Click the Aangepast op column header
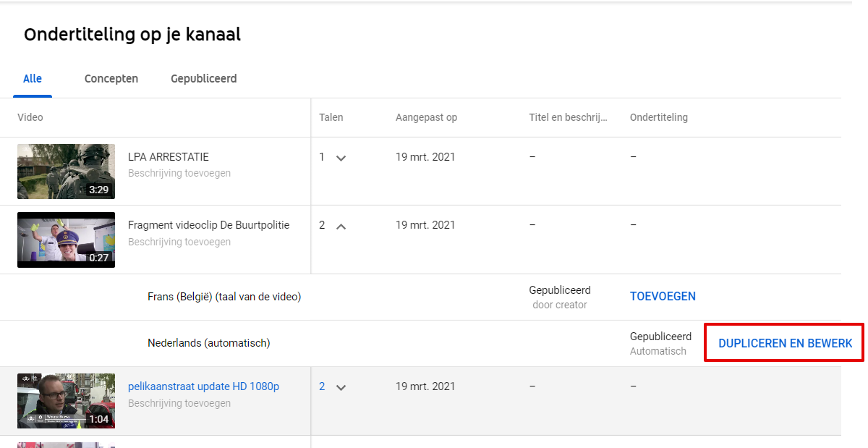The width and height of the screenshot is (868, 448). point(426,117)
